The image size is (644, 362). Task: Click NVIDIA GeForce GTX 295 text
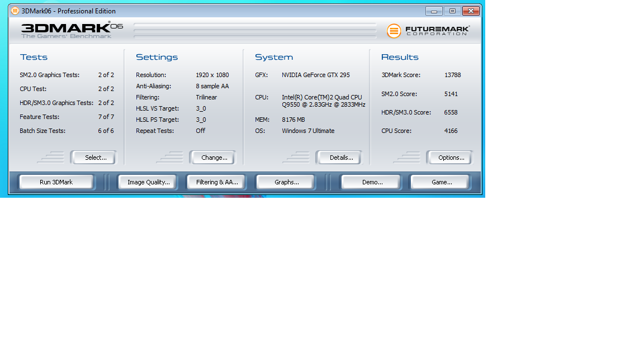[x=316, y=75]
